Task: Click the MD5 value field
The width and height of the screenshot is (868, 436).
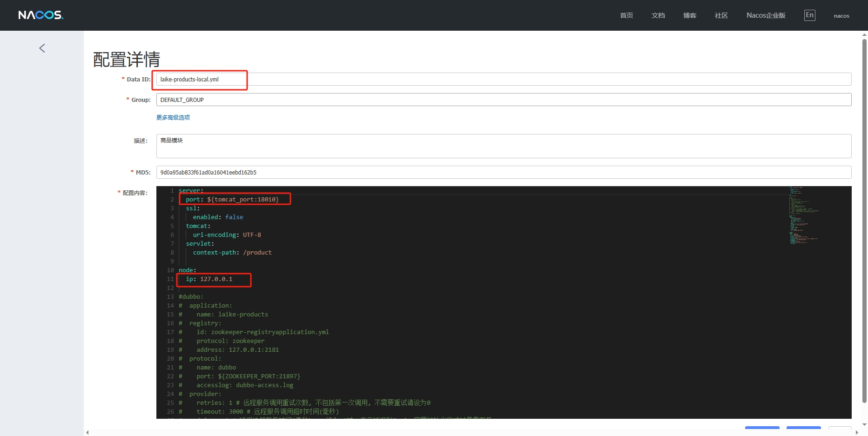Action: tap(503, 173)
